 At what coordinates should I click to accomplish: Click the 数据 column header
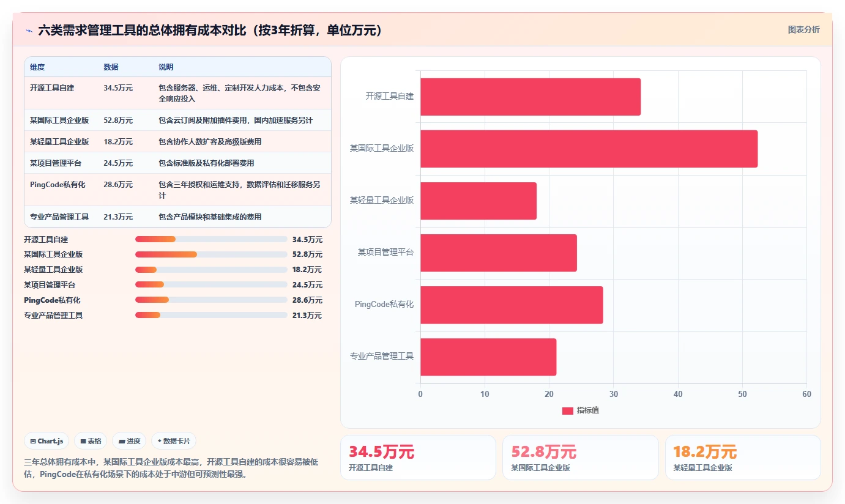click(111, 67)
